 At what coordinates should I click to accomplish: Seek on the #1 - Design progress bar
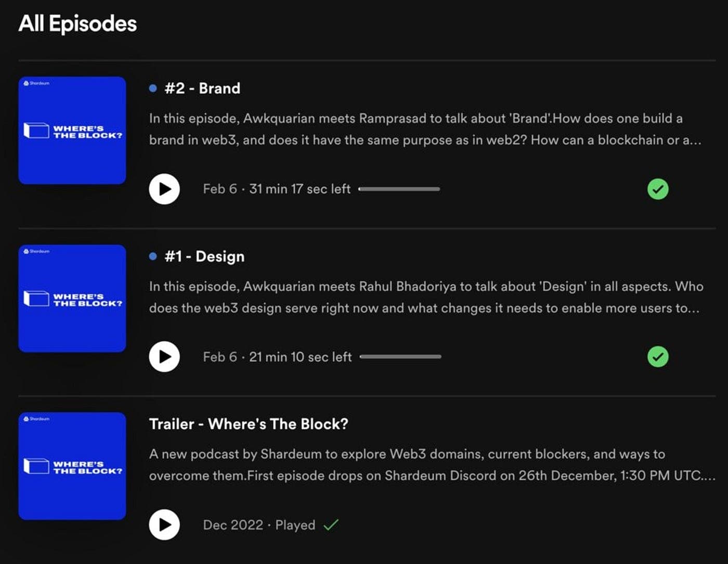pyautogui.click(x=400, y=356)
